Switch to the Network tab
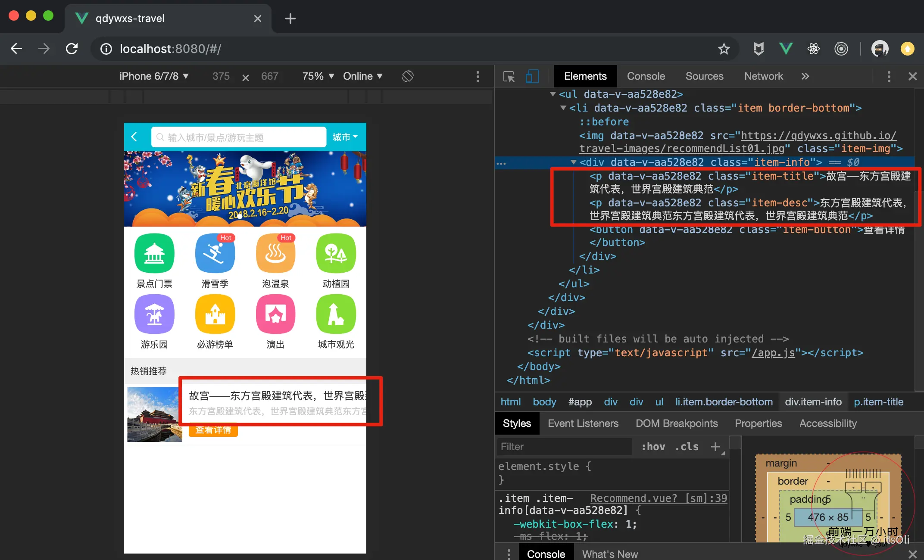The image size is (924, 560). point(763,76)
